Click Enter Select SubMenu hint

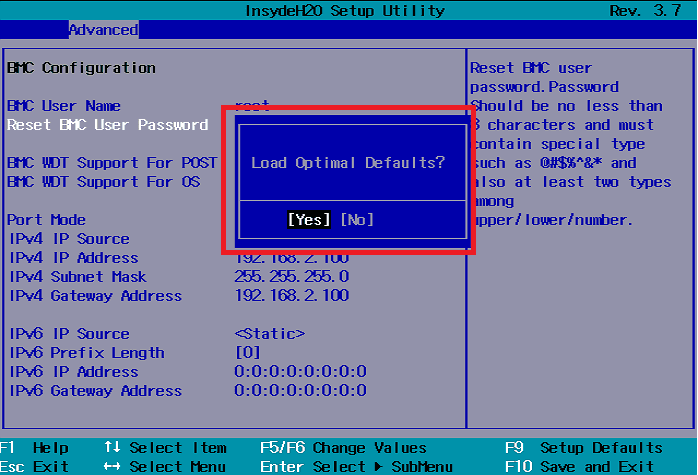tap(356, 467)
